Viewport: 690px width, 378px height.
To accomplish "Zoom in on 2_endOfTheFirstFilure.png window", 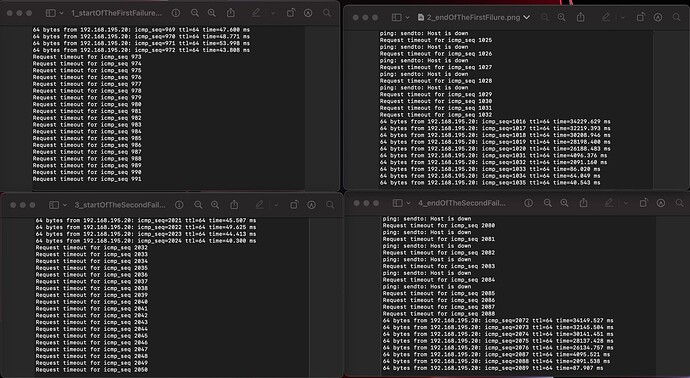I will click(562, 17).
